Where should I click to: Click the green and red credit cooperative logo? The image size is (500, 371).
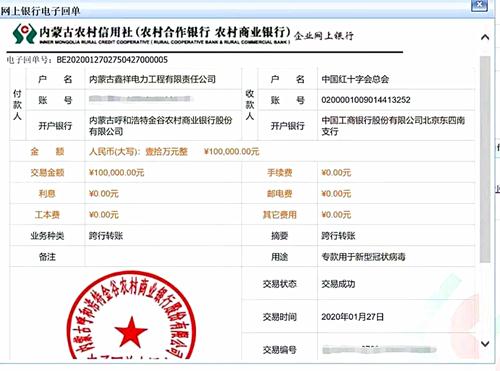coord(24,34)
